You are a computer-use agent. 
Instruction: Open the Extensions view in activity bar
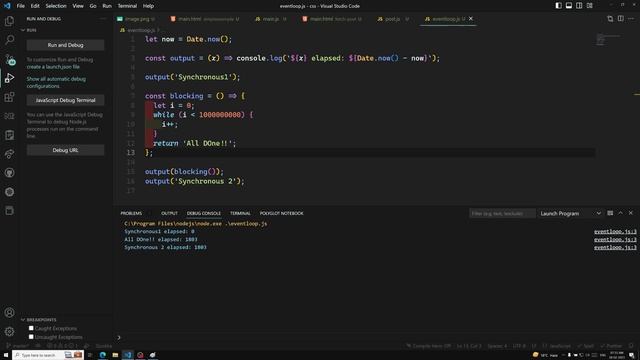pyautogui.click(x=9, y=97)
